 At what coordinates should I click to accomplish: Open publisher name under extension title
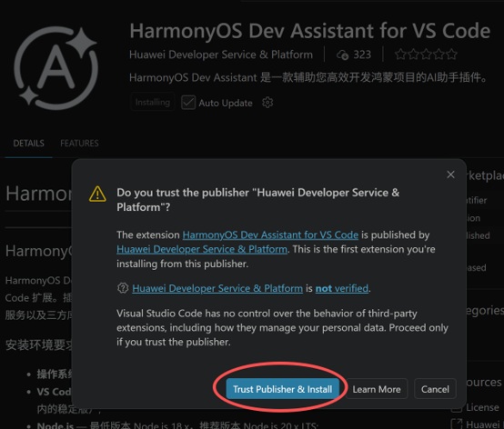point(221,55)
